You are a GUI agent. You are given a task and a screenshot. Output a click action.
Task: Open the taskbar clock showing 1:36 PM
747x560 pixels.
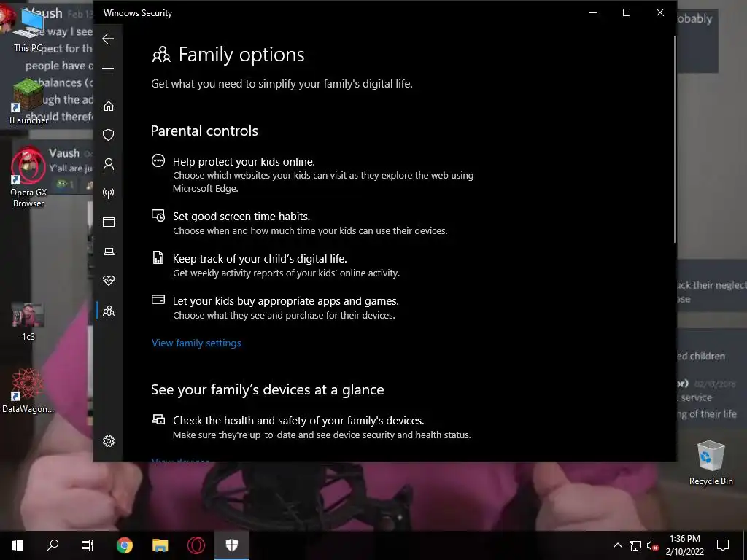click(684, 545)
